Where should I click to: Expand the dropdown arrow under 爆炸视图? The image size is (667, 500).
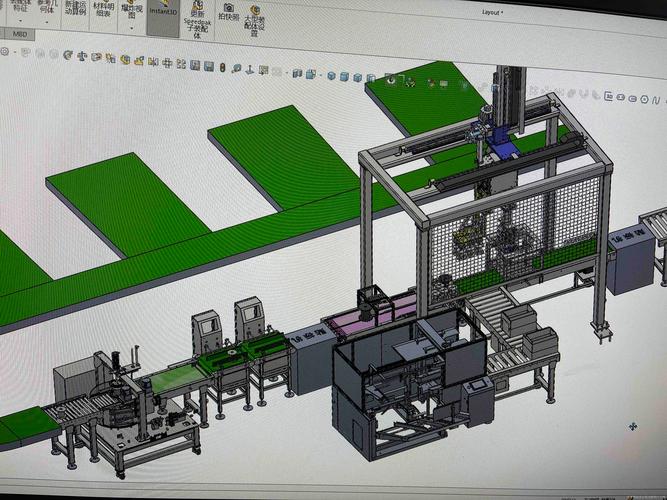click(132, 28)
